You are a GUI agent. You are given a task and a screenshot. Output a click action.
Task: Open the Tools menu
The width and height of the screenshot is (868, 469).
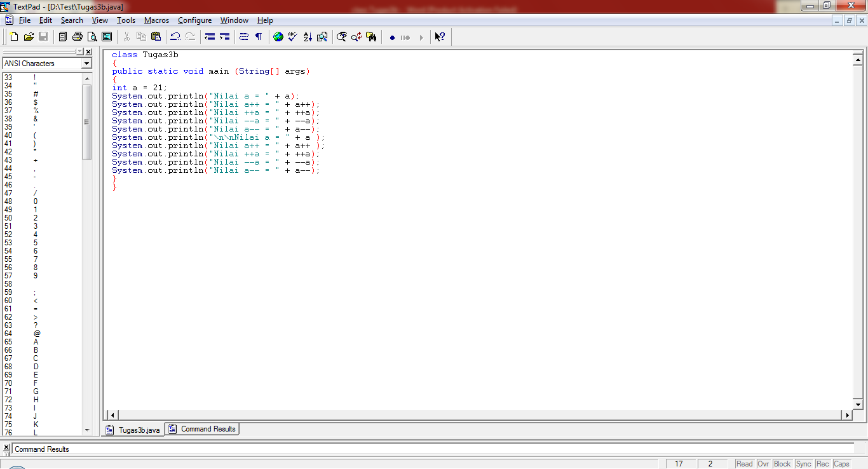point(126,20)
